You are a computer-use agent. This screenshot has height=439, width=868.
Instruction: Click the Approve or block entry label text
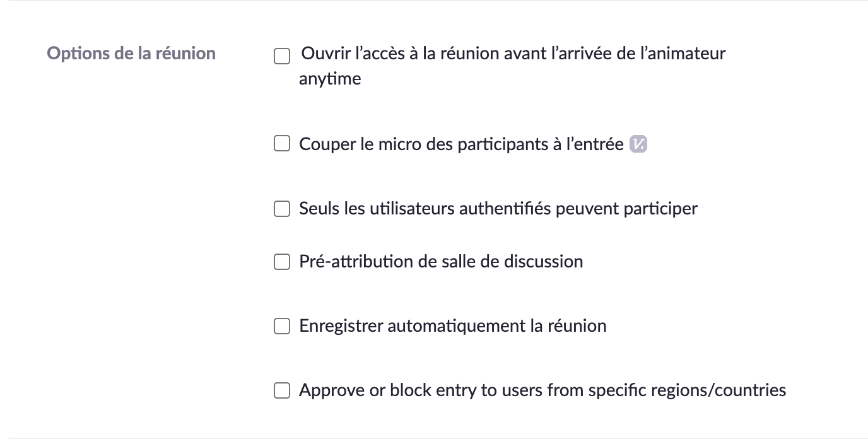542,390
